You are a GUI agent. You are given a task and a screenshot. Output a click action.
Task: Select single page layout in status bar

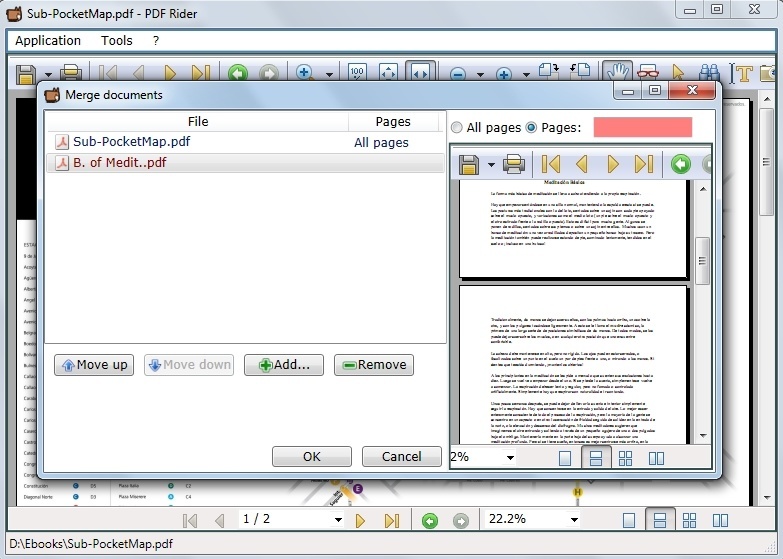629,521
